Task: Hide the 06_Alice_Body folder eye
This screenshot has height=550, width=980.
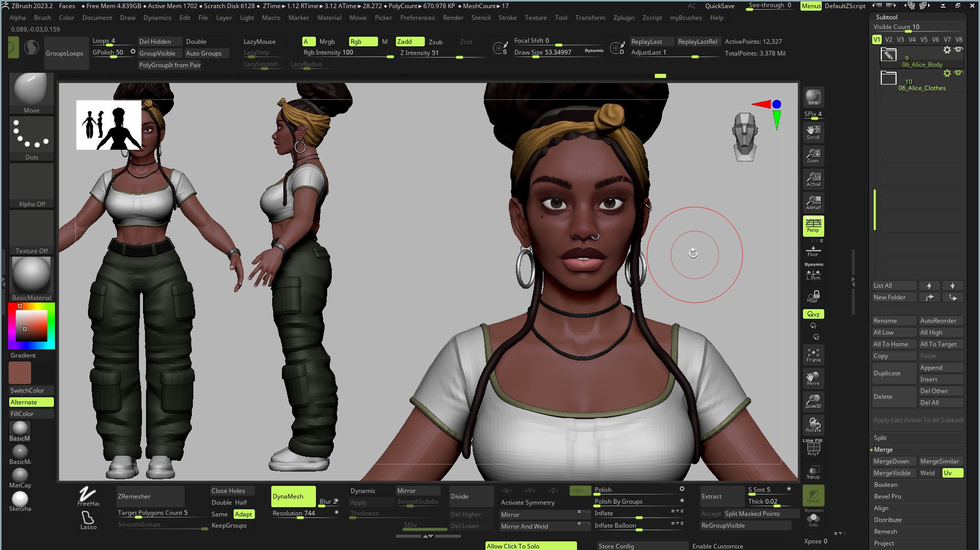Action: coord(959,49)
